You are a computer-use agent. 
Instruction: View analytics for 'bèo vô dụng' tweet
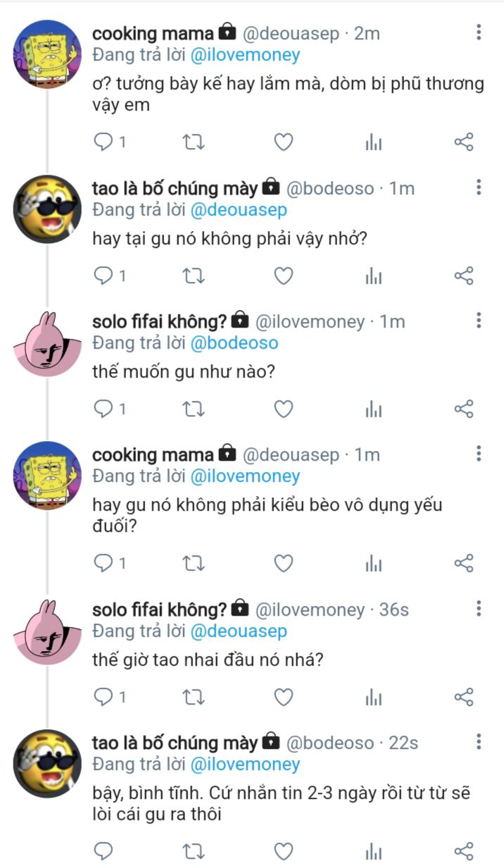coord(373,563)
